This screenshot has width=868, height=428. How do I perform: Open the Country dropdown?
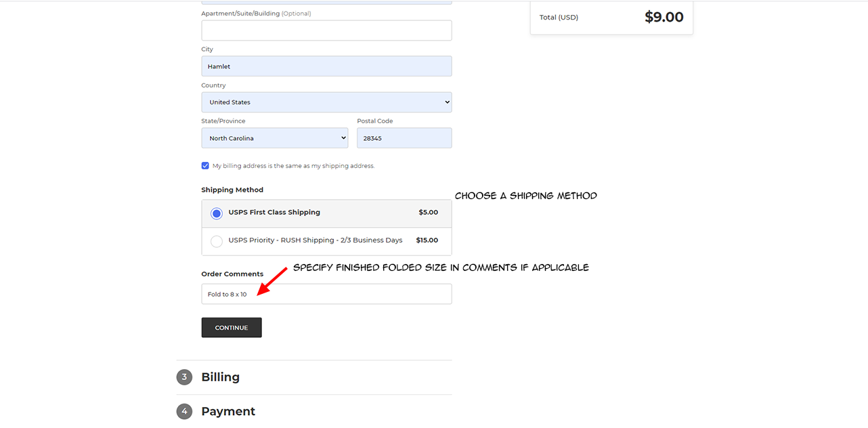pos(326,102)
